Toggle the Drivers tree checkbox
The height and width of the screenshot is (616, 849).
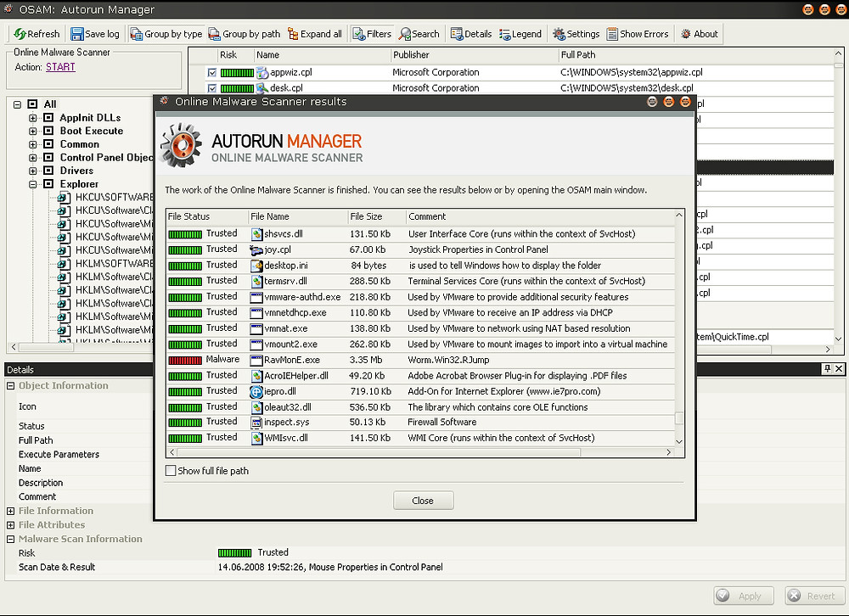click(48, 171)
